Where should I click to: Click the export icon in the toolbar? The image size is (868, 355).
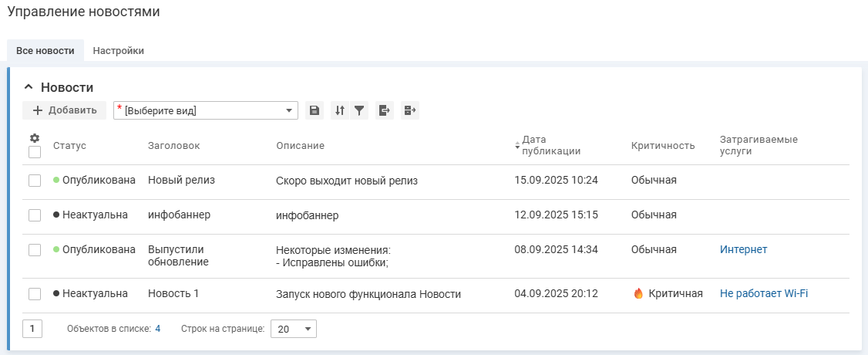[385, 110]
